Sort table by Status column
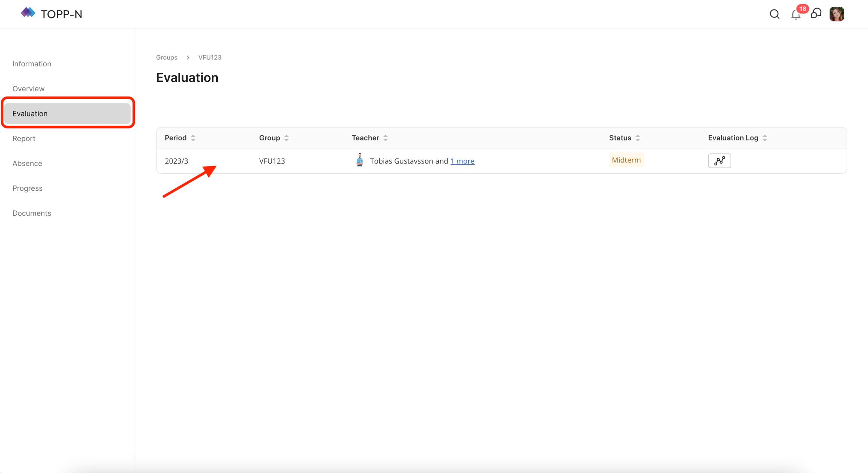 (637, 138)
